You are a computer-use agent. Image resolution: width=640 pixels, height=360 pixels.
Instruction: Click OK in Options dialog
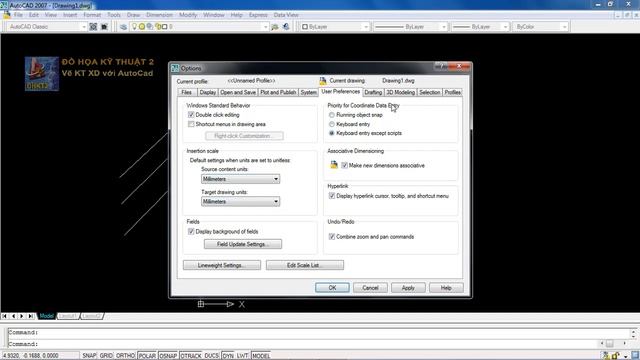(x=332, y=288)
